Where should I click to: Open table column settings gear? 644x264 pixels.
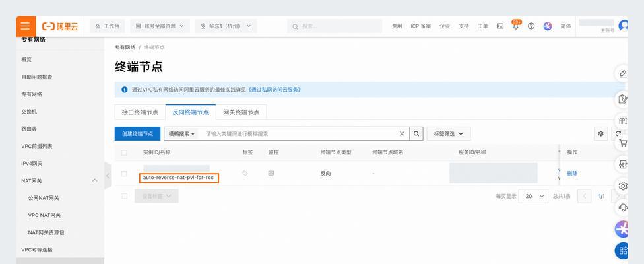coord(601,133)
